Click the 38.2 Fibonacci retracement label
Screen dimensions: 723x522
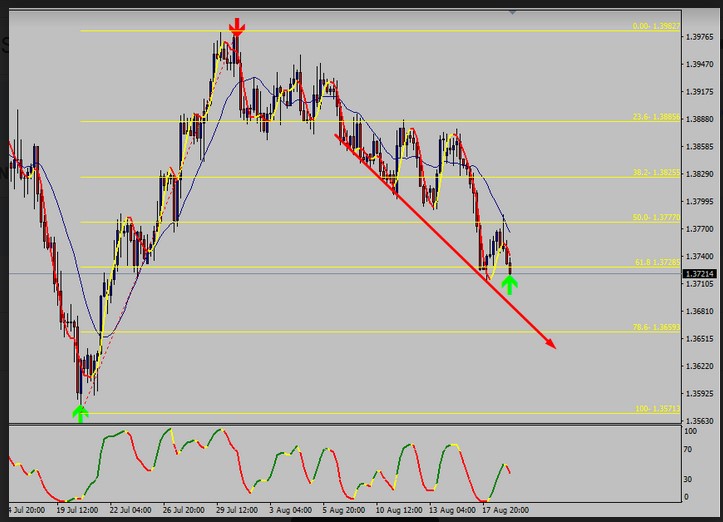656,173
